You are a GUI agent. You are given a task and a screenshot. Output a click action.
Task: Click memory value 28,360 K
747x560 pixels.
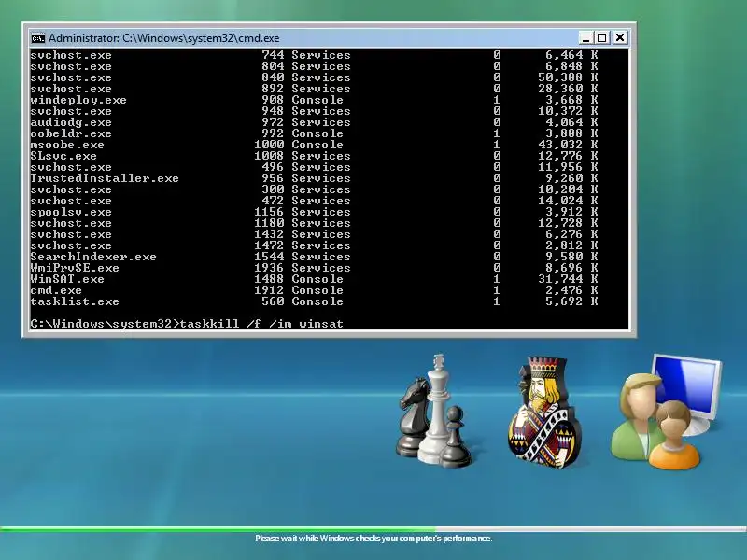point(568,89)
